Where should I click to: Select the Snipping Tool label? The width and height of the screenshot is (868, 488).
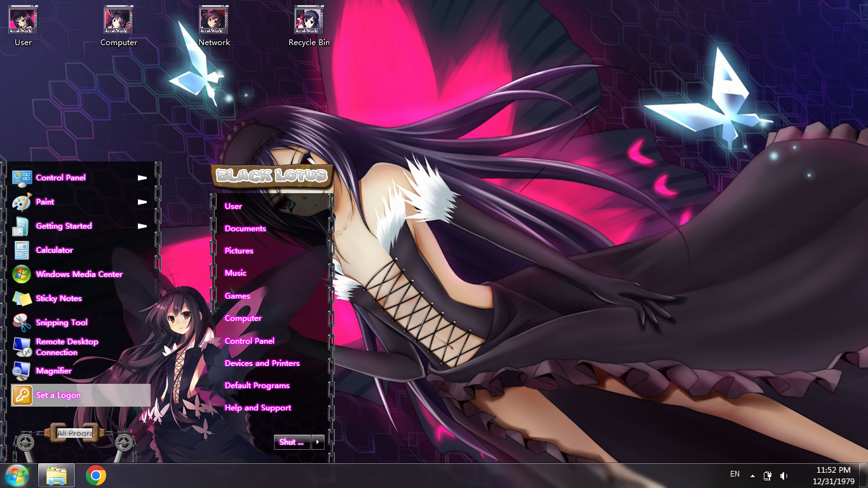62,323
